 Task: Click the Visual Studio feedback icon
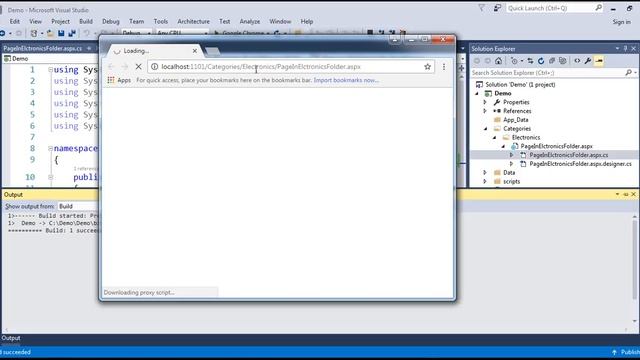(497, 8)
